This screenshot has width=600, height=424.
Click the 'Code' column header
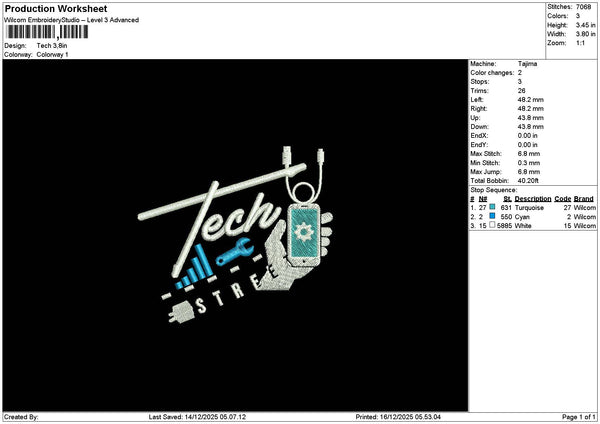point(562,197)
